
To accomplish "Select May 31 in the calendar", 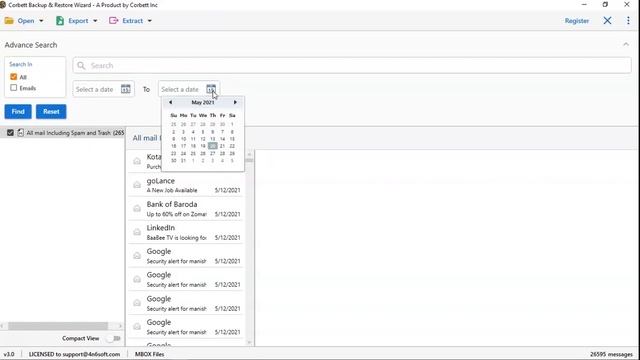I will coord(183,160).
